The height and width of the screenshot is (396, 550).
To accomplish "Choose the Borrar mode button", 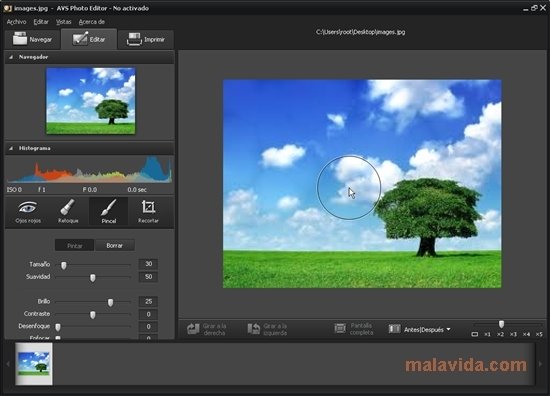I will 115,246.
